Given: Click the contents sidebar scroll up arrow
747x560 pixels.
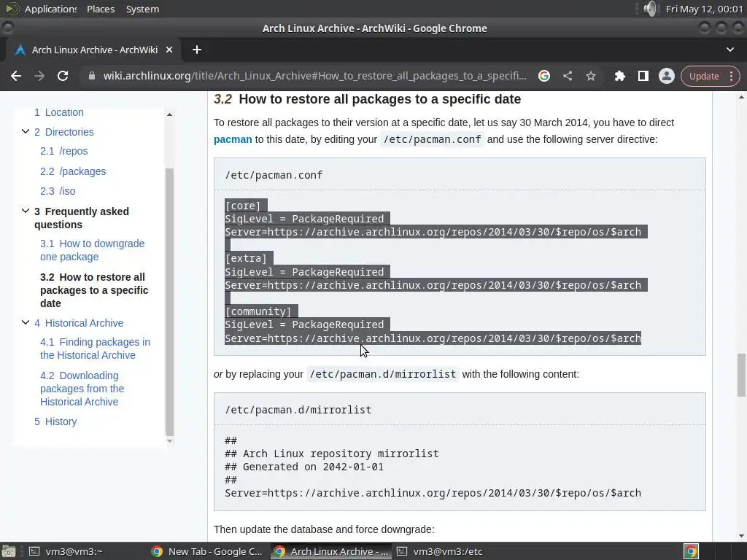Looking at the screenshot, I should (169, 114).
